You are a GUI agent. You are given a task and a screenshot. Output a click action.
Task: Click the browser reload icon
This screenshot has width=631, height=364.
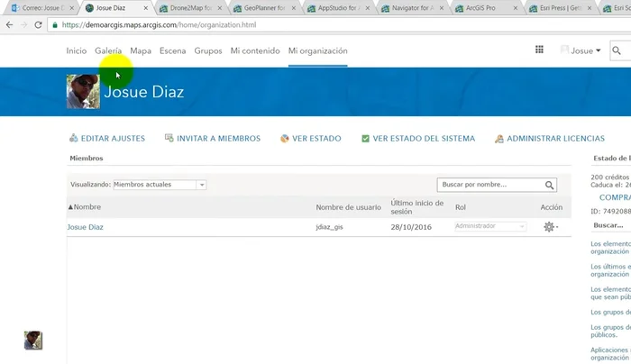38,25
